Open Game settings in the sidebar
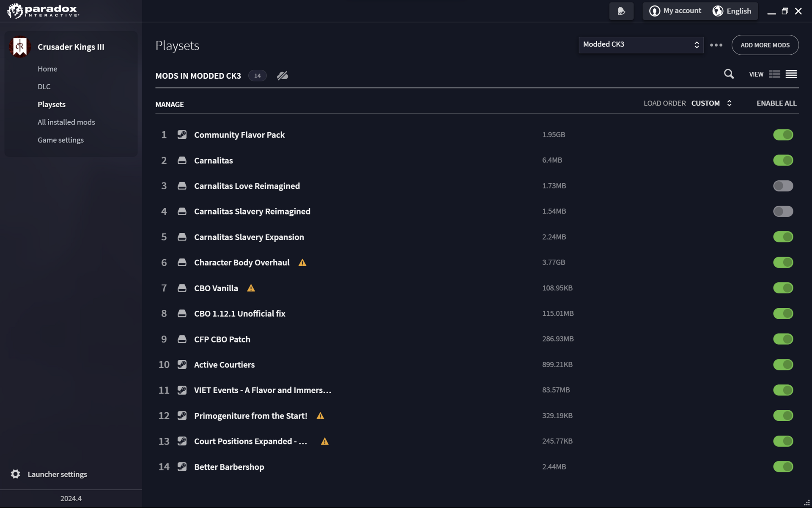Image resolution: width=812 pixels, height=508 pixels. pos(60,140)
